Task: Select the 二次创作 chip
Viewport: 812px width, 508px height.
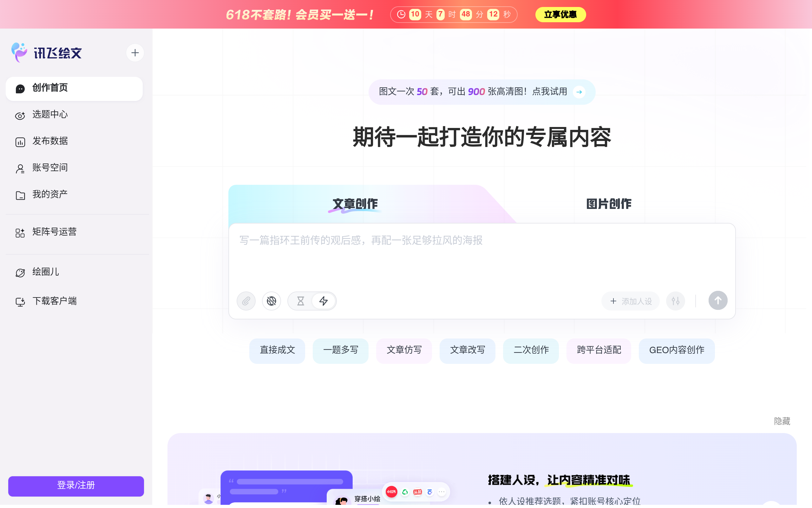Action: pos(531,351)
